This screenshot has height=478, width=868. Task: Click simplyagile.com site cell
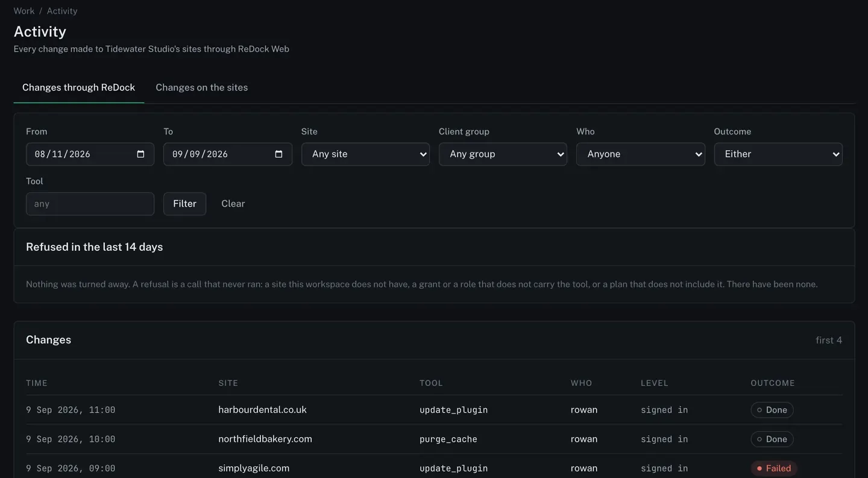254,468
